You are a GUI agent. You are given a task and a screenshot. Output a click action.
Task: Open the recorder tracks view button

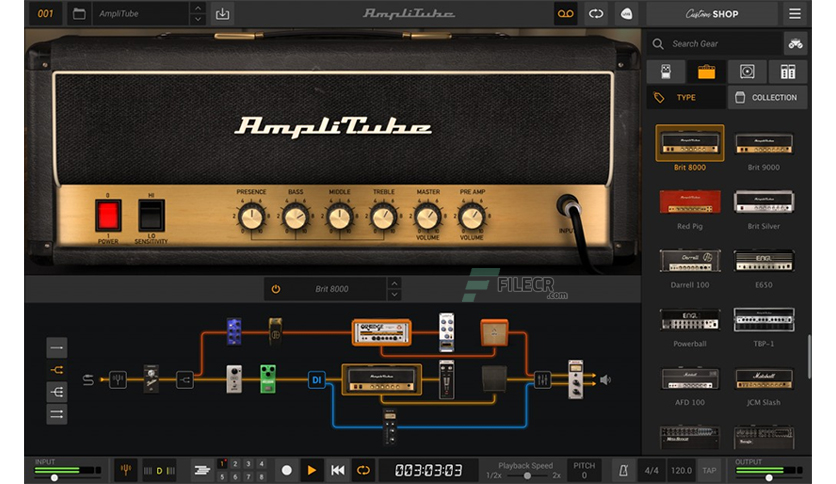tap(202, 470)
